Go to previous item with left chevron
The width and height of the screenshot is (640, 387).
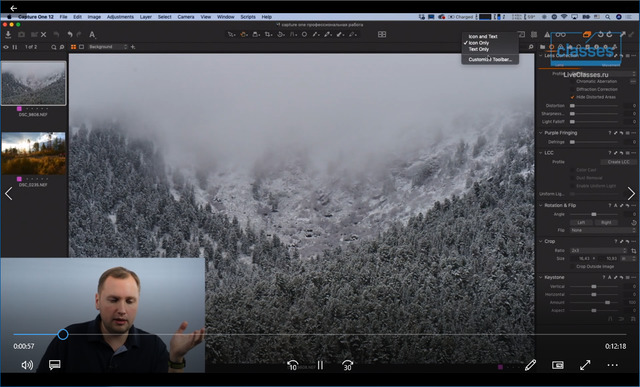(x=9, y=193)
